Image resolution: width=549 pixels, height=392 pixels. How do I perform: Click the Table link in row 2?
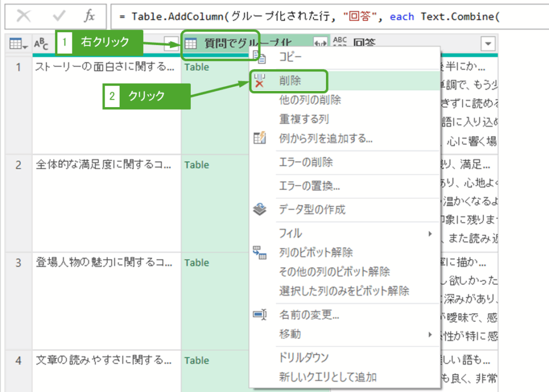click(x=196, y=165)
